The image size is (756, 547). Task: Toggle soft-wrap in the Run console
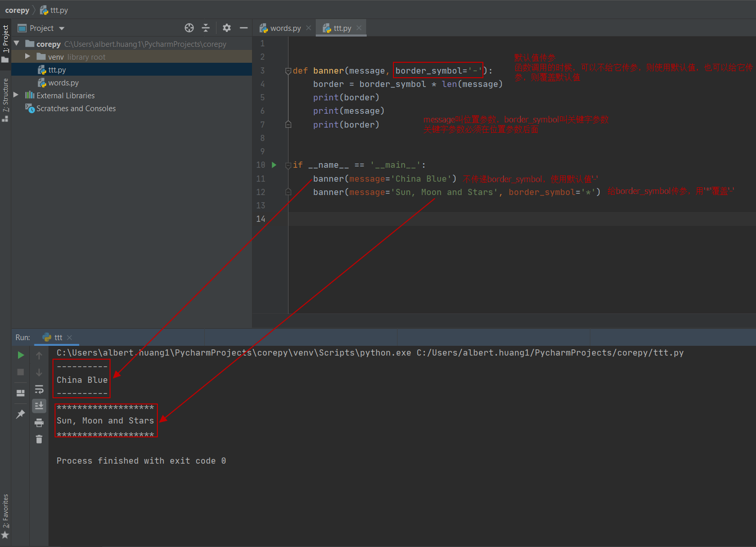coord(39,389)
